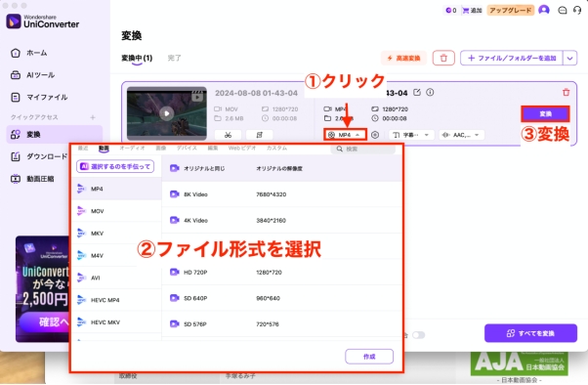Choose HEVC MP4 in the format list
Screen dimensions: 588x385
coord(116,300)
